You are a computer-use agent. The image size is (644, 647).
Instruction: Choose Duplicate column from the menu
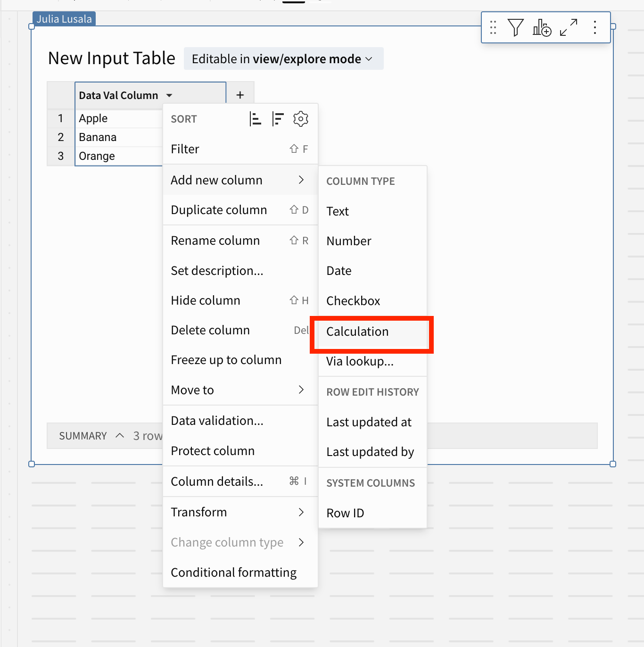[219, 210]
